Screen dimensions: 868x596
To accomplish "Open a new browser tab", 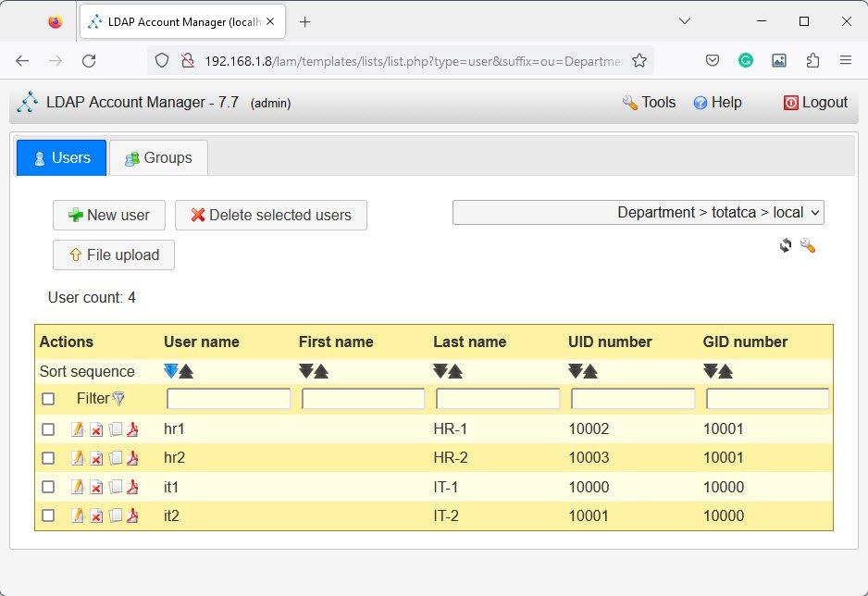I will click(x=304, y=21).
